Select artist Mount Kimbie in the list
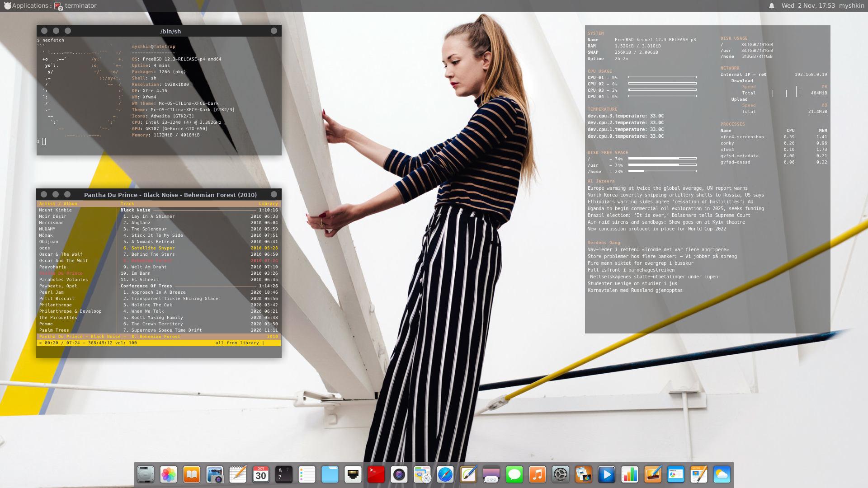 (x=55, y=210)
